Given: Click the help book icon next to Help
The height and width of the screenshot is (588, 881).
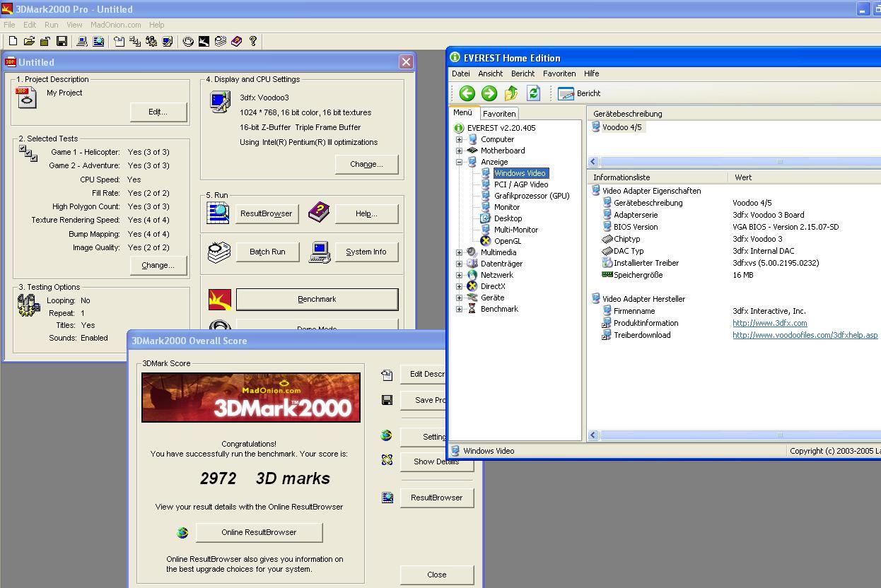Looking at the screenshot, I should pyautogui.click(x=319, y=211).
